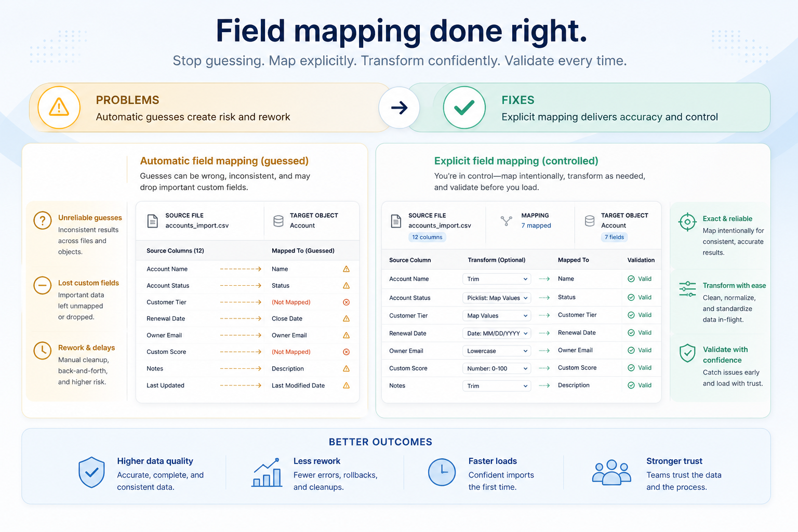Image resolution: width=798 pixels, height=532 pixels.
Task: Click the Rework & delays clock icon
Action: tap(43, 350)
